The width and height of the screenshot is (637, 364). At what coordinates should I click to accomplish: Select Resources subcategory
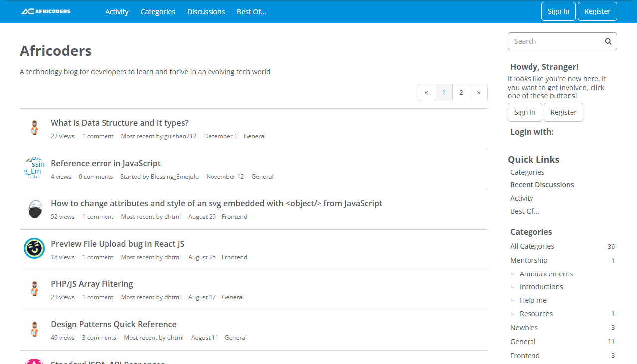click(x=536, y=314)
